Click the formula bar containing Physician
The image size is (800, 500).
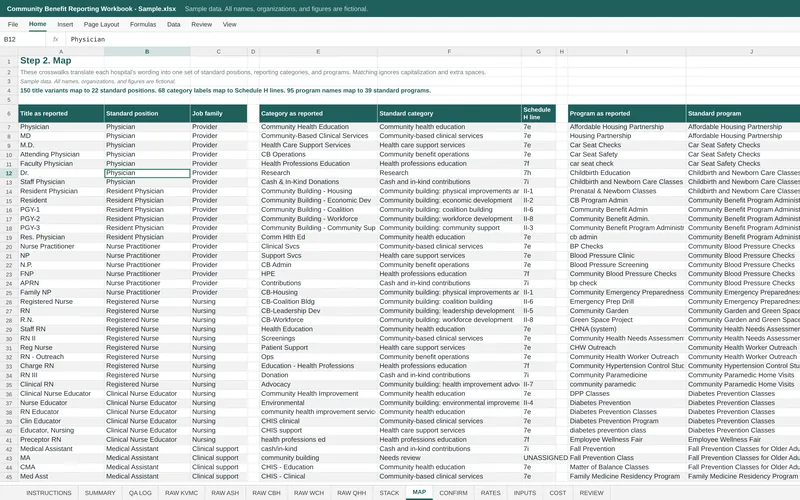point(433,39)
